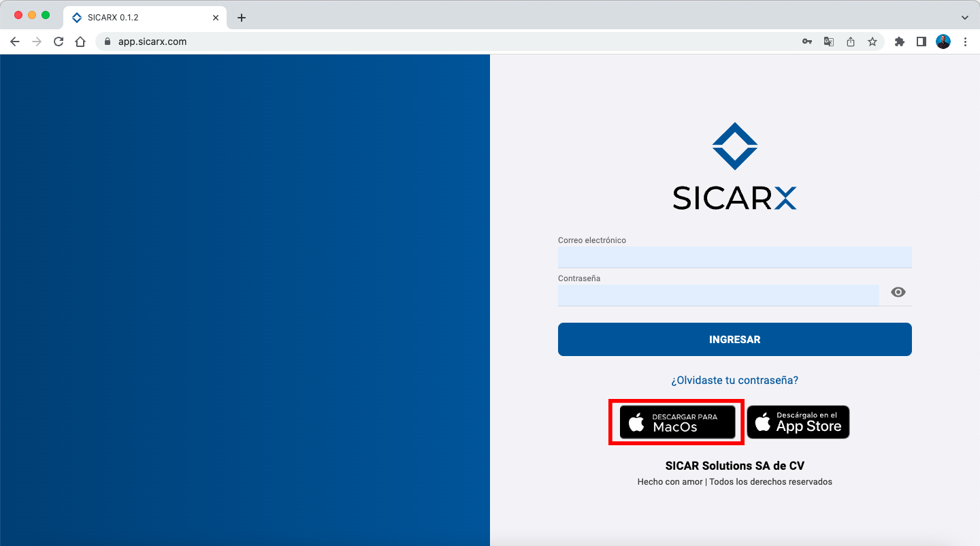Focus the Contraseña password field

click(x=718, y=295)
